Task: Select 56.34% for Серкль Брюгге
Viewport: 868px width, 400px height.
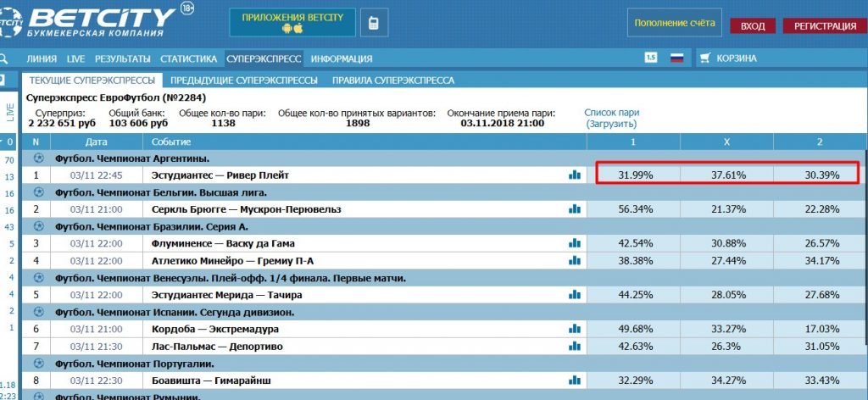Action: pos(636,209)
